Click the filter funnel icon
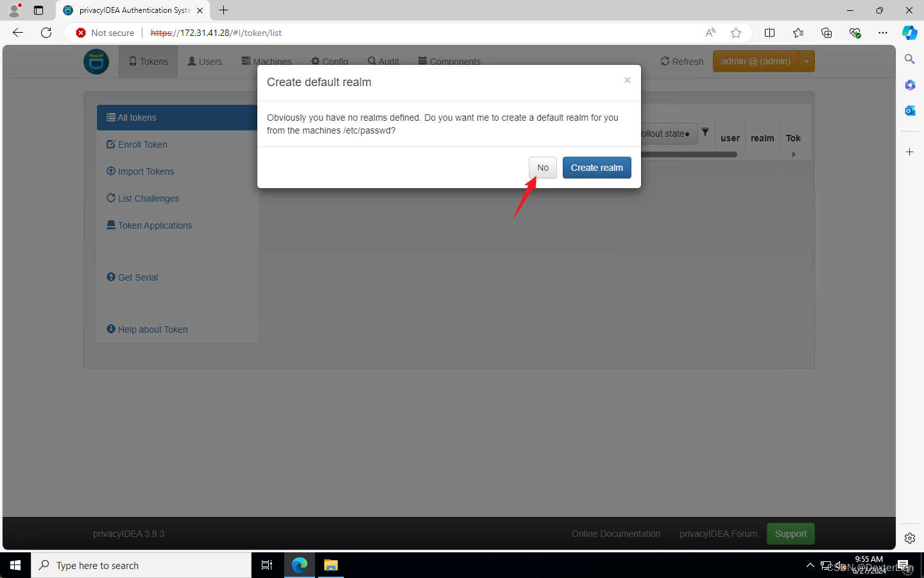 coord(705,132)
